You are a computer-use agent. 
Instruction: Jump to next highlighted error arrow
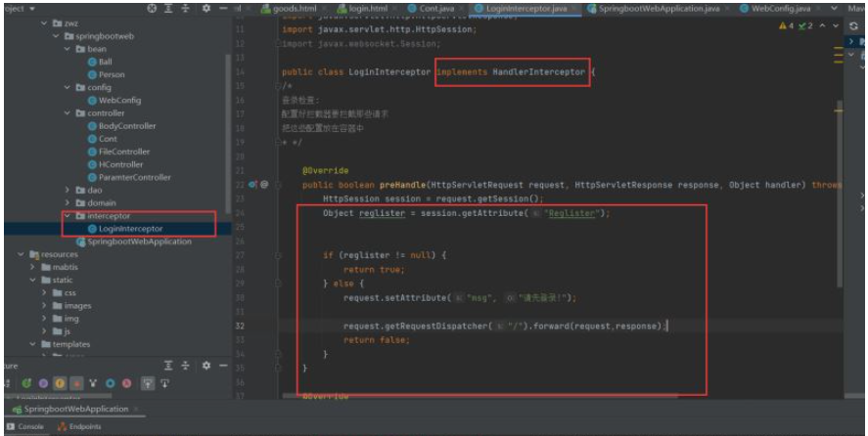(x=833, y=25)
